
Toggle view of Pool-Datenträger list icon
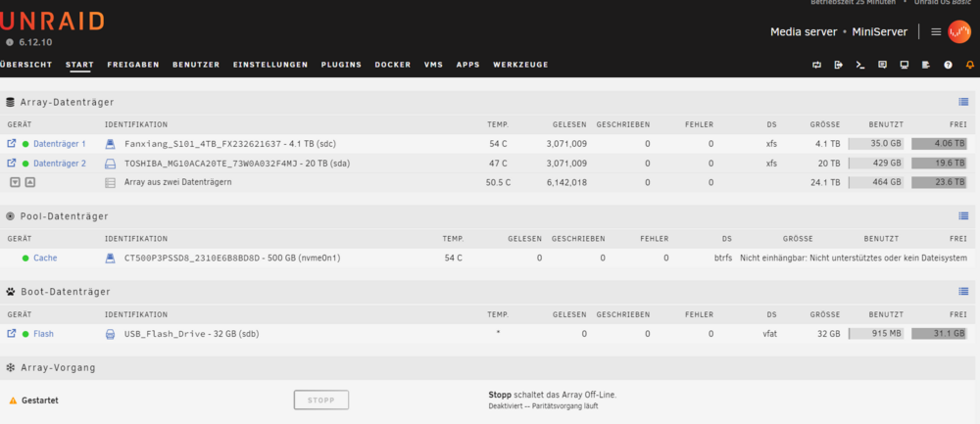963,216
